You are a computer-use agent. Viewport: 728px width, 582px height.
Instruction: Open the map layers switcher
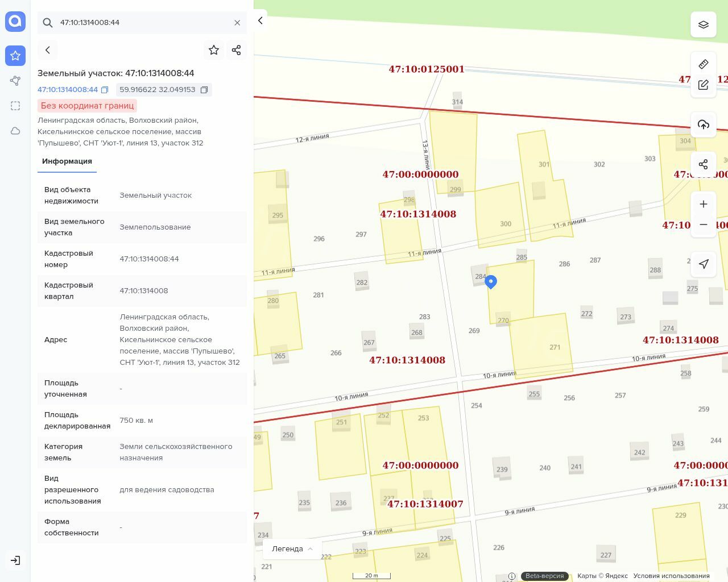click(x=703, y=24)
